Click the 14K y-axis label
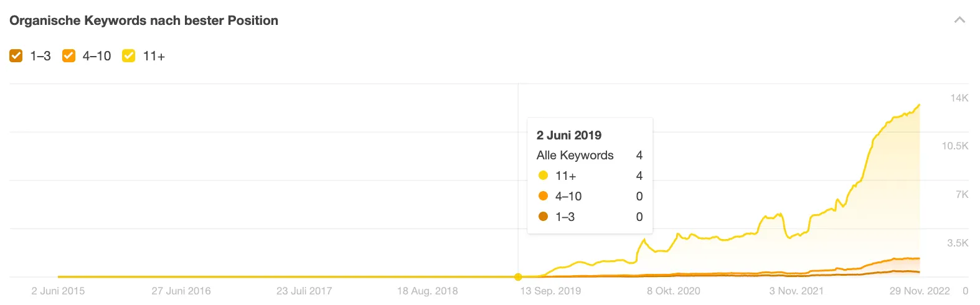980x305 pixels. point(959,98)
